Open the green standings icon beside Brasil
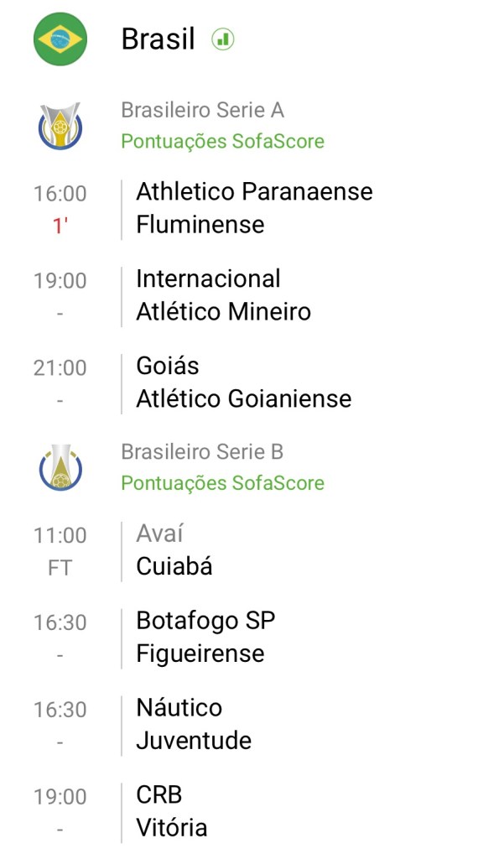Screen dimensions: 504x859 pos(223,39)
